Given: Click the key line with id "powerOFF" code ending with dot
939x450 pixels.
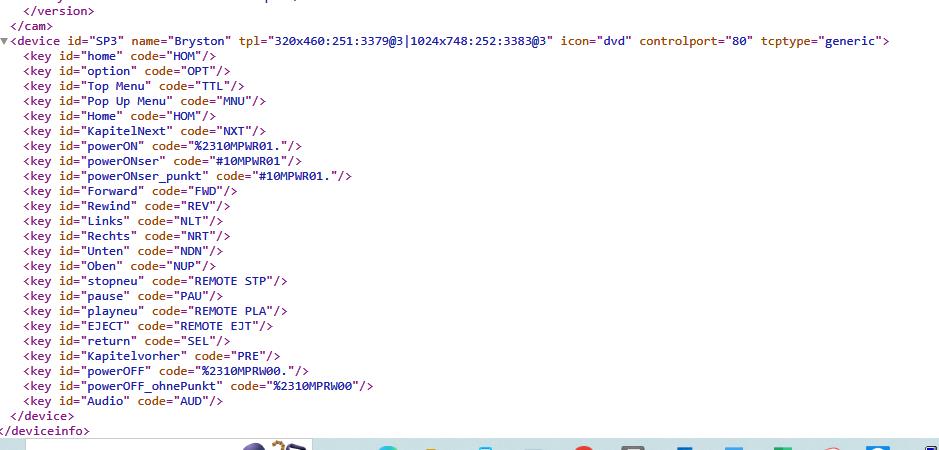Looking at the screenshot, I should coord(166,371).
